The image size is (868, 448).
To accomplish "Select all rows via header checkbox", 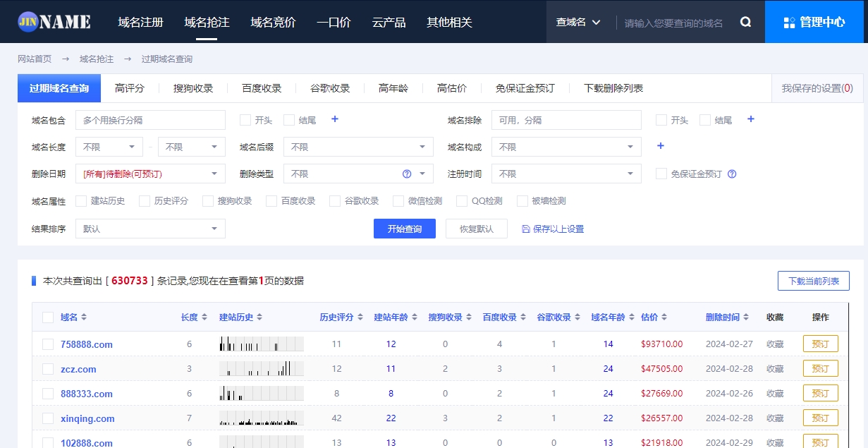I will [x=48, y=317].
